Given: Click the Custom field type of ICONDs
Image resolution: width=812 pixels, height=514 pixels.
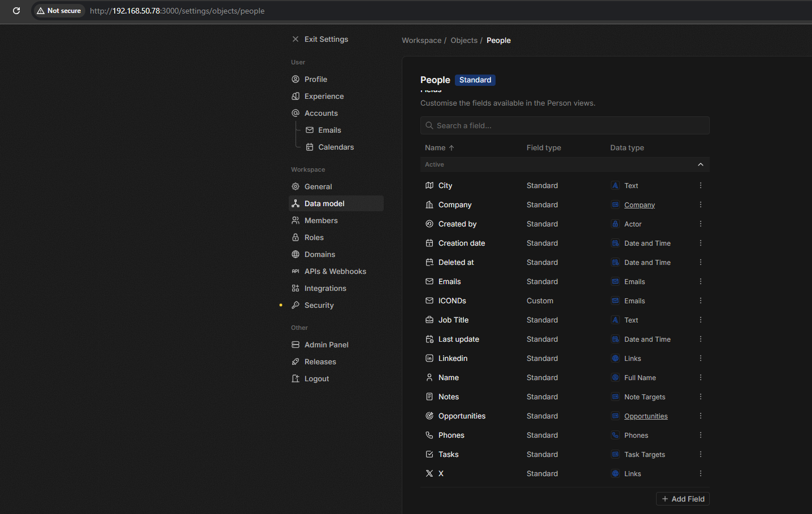Looking at the screenshot, I should point(540,300).
